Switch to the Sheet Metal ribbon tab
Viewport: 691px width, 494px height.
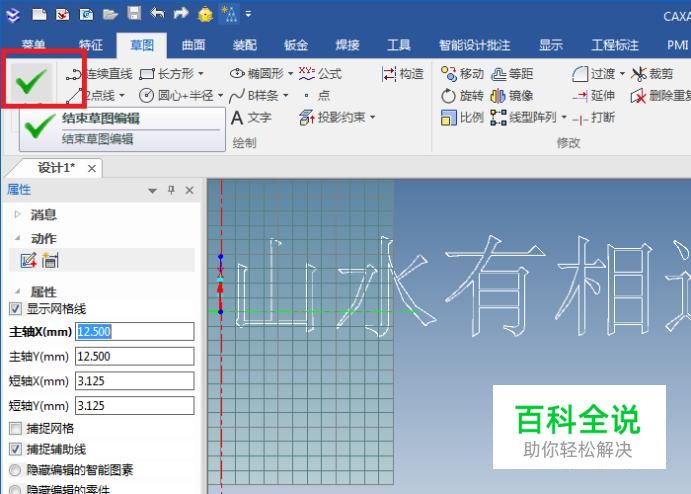tap(296, 45)
